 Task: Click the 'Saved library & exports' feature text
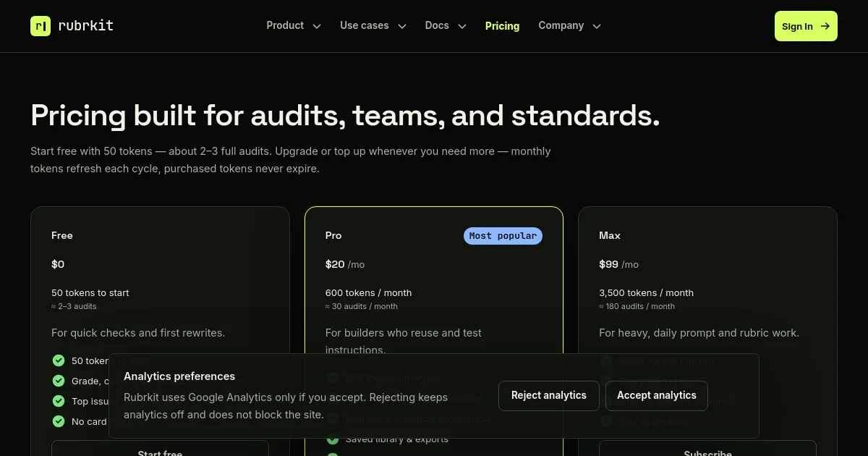397,439
